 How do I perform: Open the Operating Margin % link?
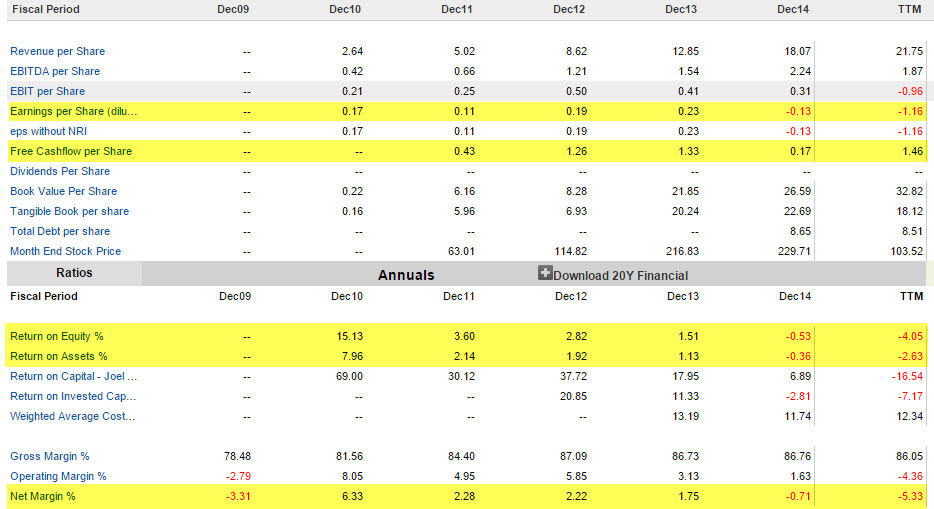tap(58, 476)
